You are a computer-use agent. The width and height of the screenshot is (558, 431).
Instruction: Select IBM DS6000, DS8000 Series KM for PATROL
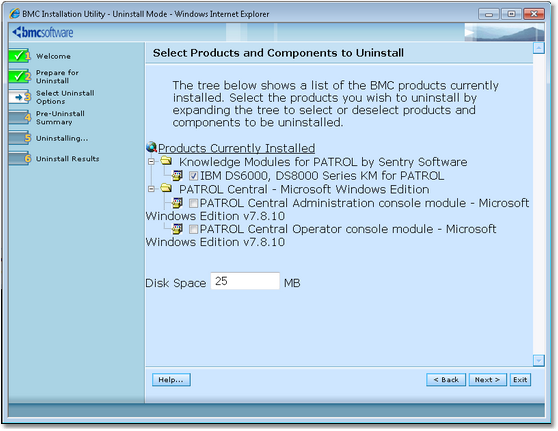[x=322, y=176]
